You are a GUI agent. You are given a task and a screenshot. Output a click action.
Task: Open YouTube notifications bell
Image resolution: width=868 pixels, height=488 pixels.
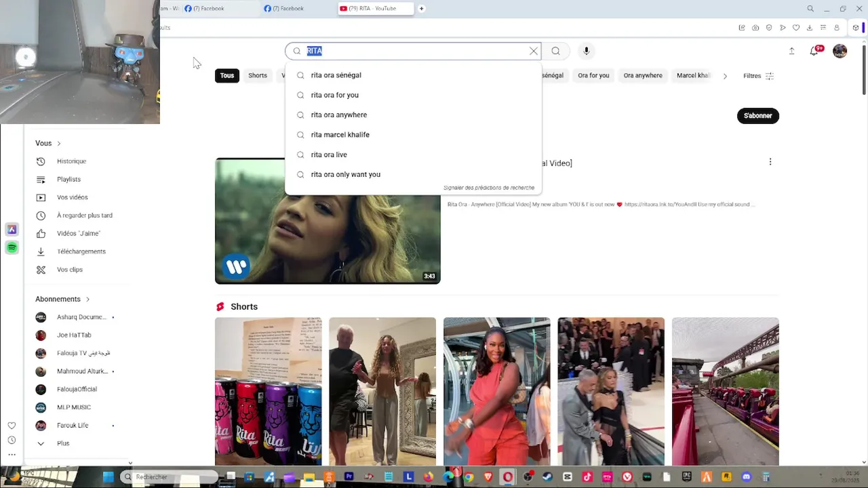point(814,51)
